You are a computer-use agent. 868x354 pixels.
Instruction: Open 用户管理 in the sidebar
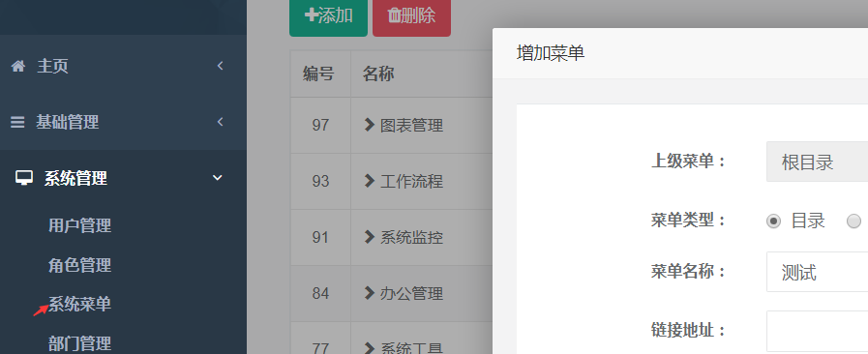79,225
